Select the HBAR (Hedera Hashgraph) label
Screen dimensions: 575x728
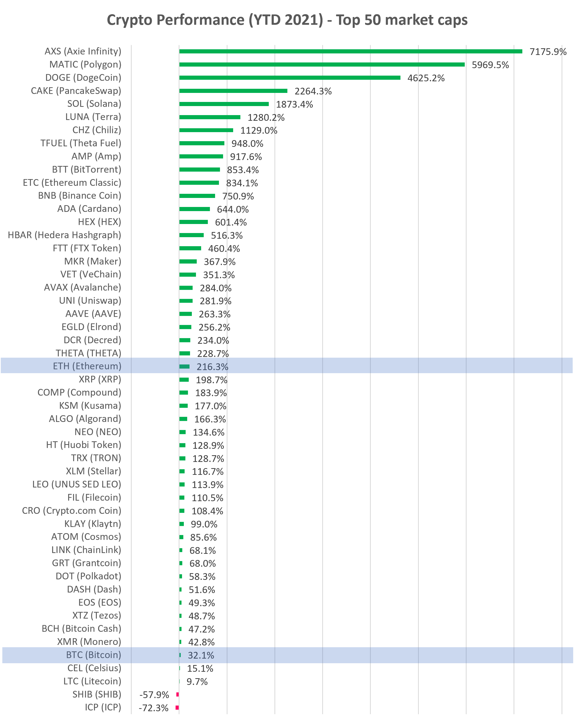click(64, 235)
